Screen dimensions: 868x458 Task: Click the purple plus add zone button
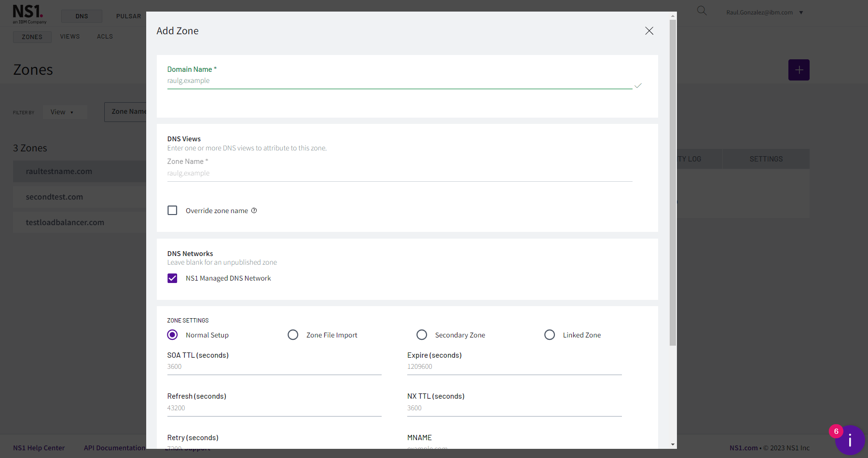(x=799, y=70)
